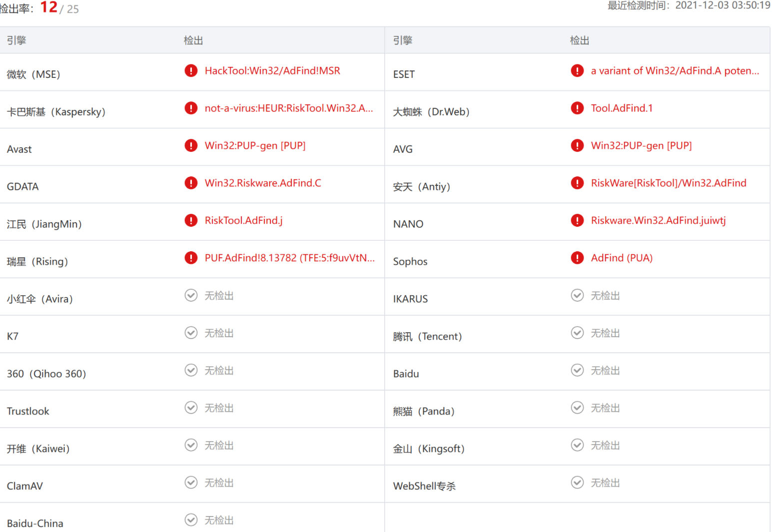Click the gray check icon in the IKARUS row
783x532 pixels.
click(x=577, y=295)
